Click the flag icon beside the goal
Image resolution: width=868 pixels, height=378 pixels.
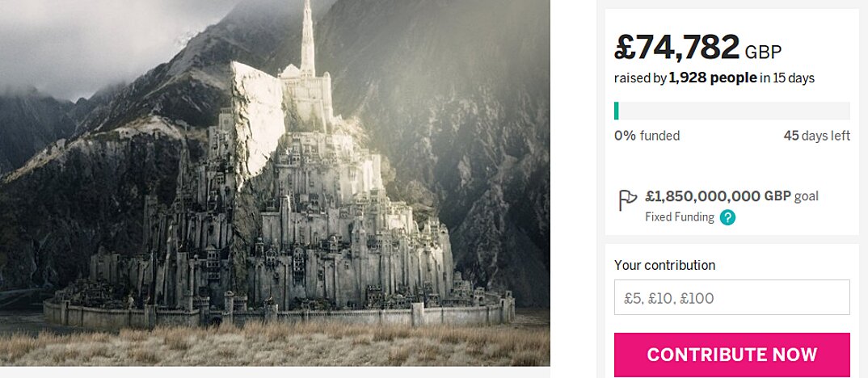(628, 199)
